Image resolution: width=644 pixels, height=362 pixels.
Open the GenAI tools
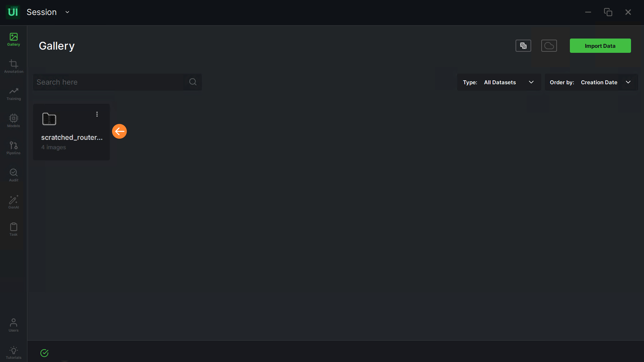13,202
